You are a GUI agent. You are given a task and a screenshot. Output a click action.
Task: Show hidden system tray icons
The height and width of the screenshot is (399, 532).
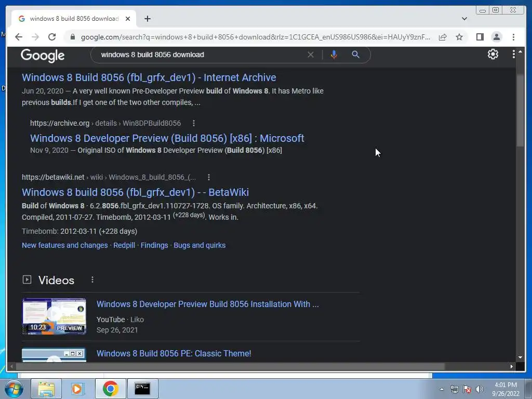pos(442,389)
